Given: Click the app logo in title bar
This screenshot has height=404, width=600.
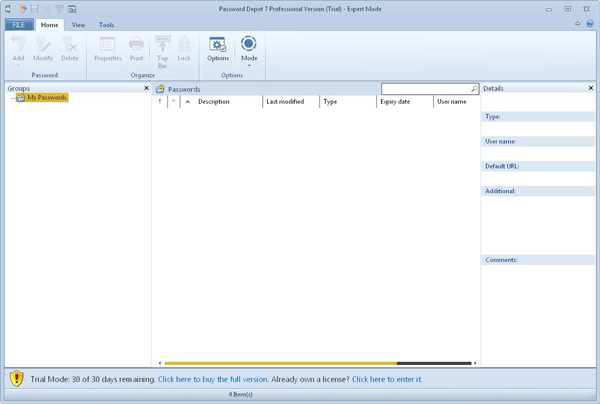Looking at the screenshot, I should click(9, 8).
